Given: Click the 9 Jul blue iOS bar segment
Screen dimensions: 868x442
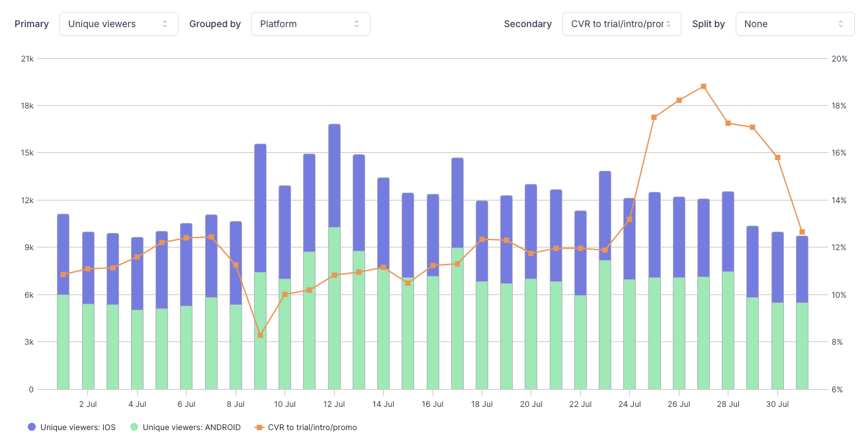Looking at the screenshot, I should point(260,208).
